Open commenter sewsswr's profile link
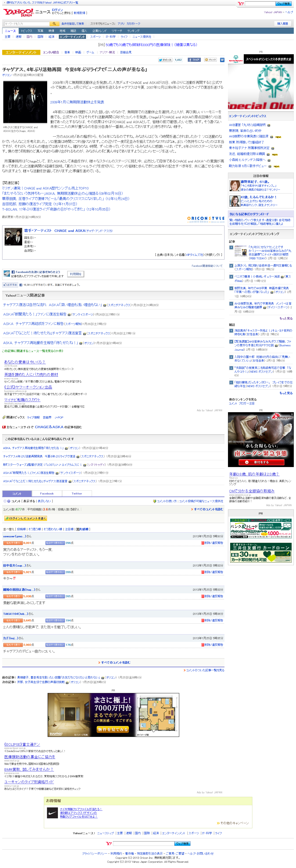This screenshot has width=296, height=868. pyautogui.click(x=14, y=536)
